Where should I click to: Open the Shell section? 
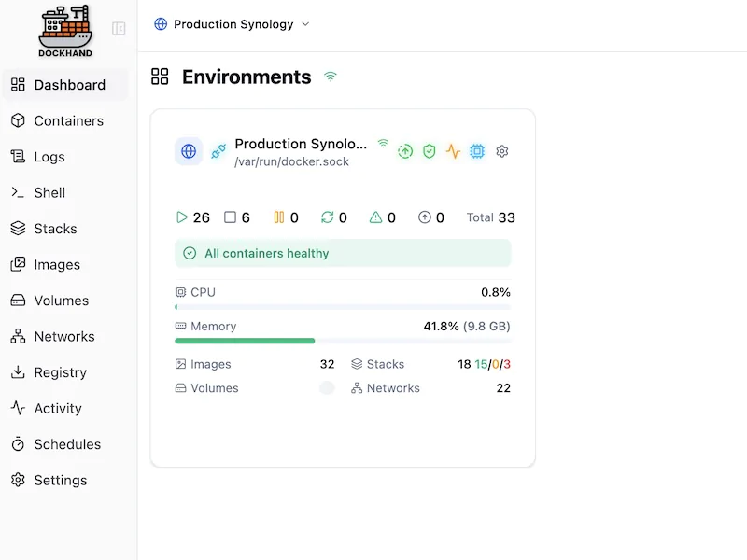pos(65,193)
